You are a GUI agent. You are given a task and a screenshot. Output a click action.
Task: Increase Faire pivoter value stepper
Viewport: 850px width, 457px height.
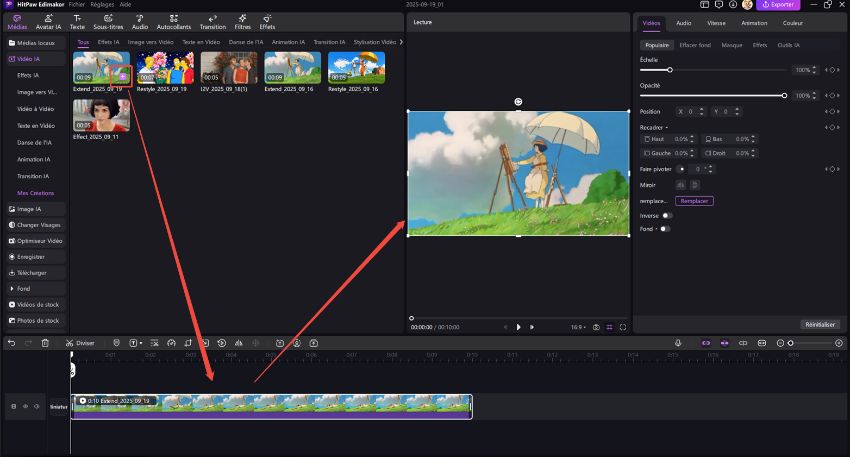711,167
